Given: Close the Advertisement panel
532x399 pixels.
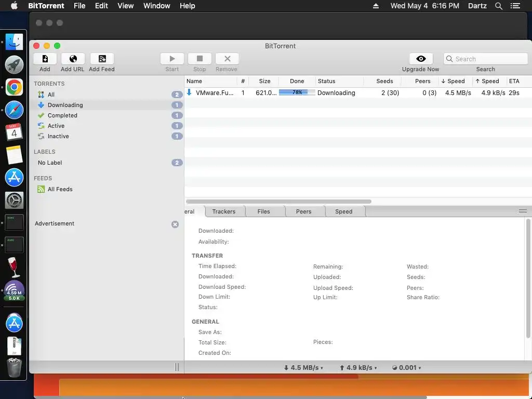Looking at the screenshot, I should coord(175,224).
